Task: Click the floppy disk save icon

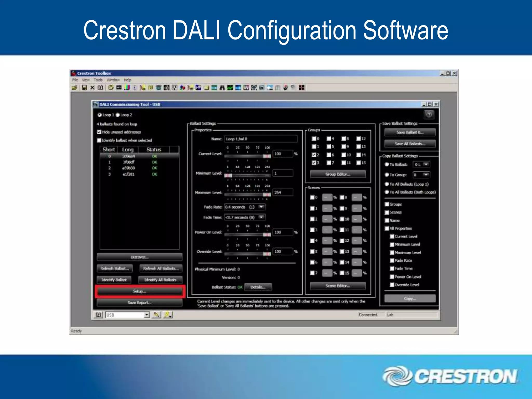Action: pos(84,88)
